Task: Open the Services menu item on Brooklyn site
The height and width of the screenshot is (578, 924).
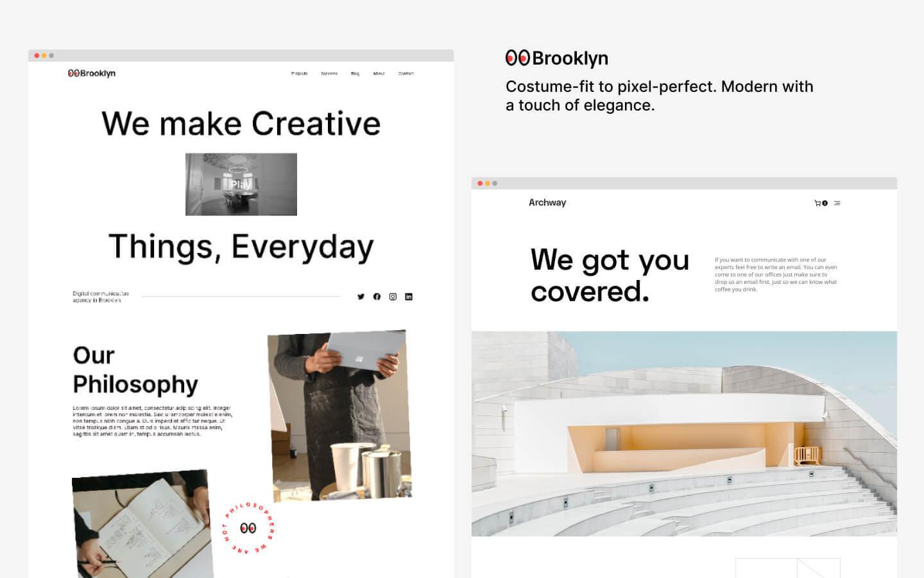Action: click(329, 73)
